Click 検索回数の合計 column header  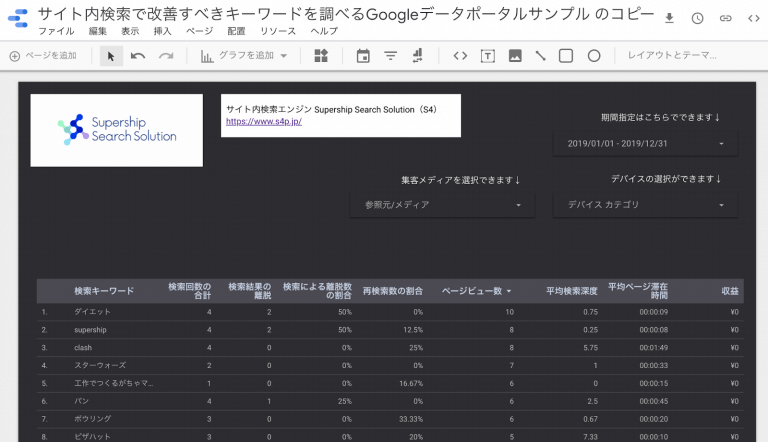[190, 291]
